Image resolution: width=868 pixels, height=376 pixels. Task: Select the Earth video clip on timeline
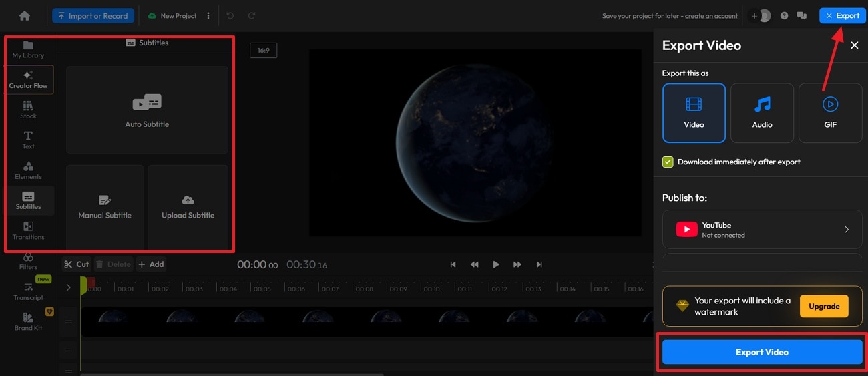367,321
